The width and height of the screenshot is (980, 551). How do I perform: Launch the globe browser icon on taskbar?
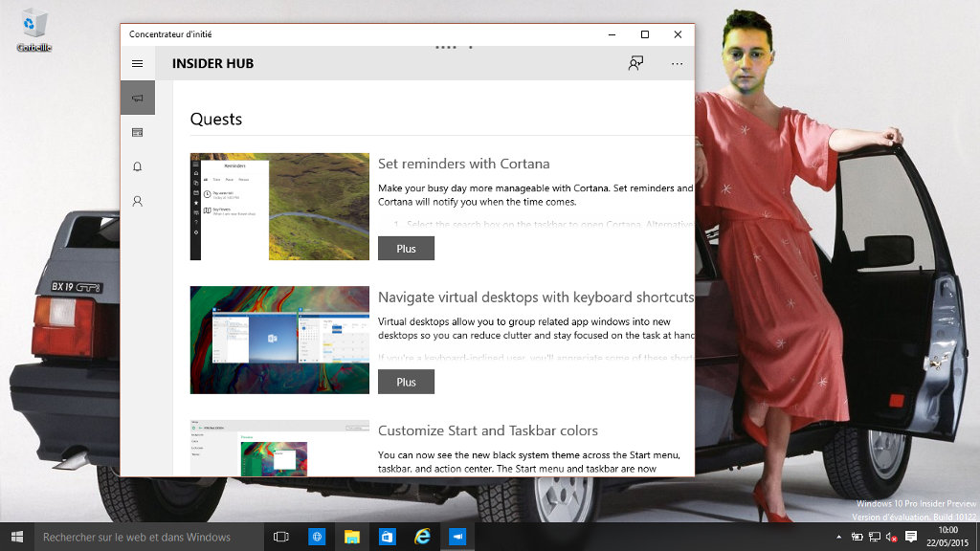coord(317,537)
